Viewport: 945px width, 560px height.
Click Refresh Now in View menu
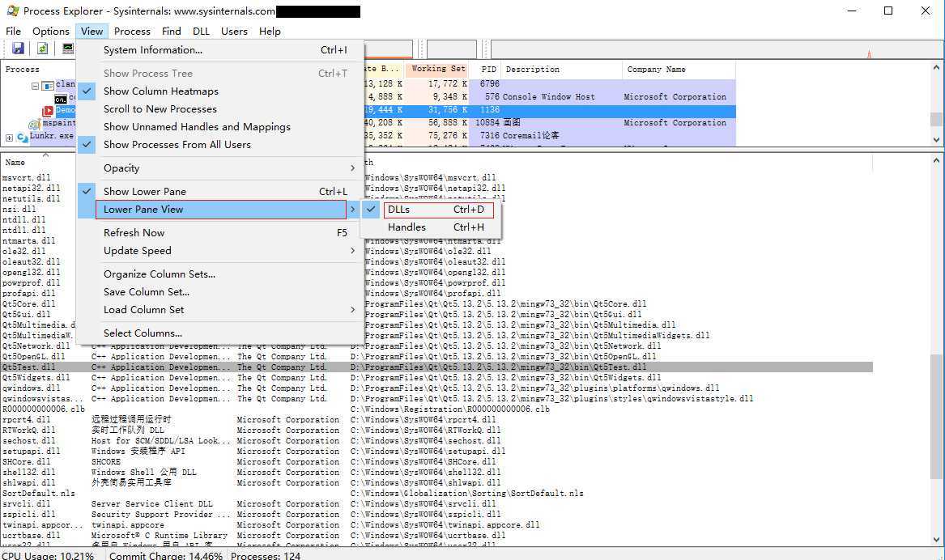point(220,232)
